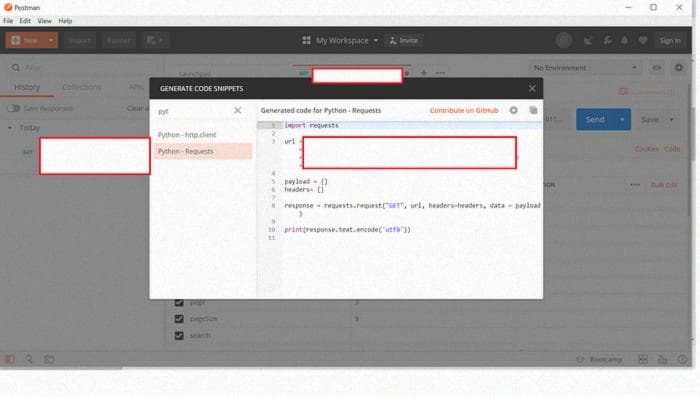
Task: Open the File menu
Action: click(8, 21)
